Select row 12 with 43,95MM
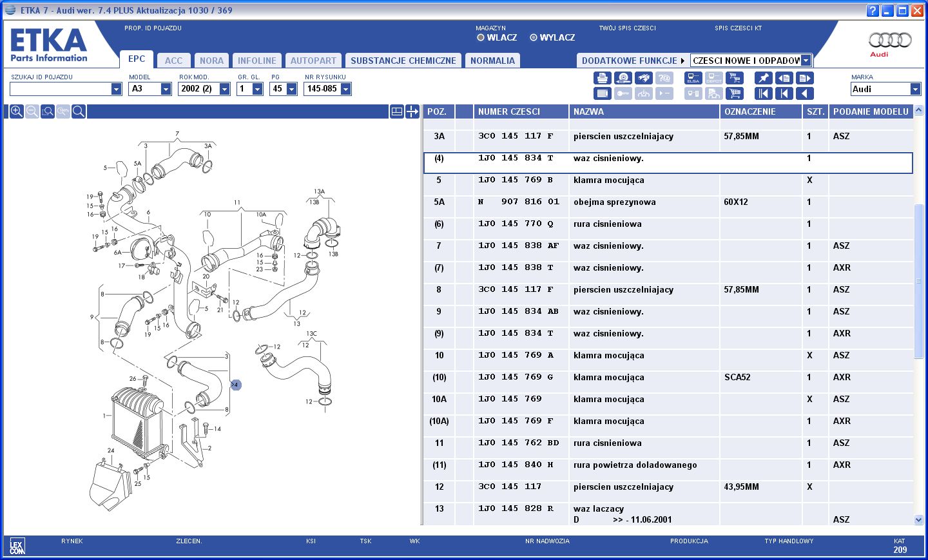928x560 pixels. pyautogui.click(x=668, y=492)
